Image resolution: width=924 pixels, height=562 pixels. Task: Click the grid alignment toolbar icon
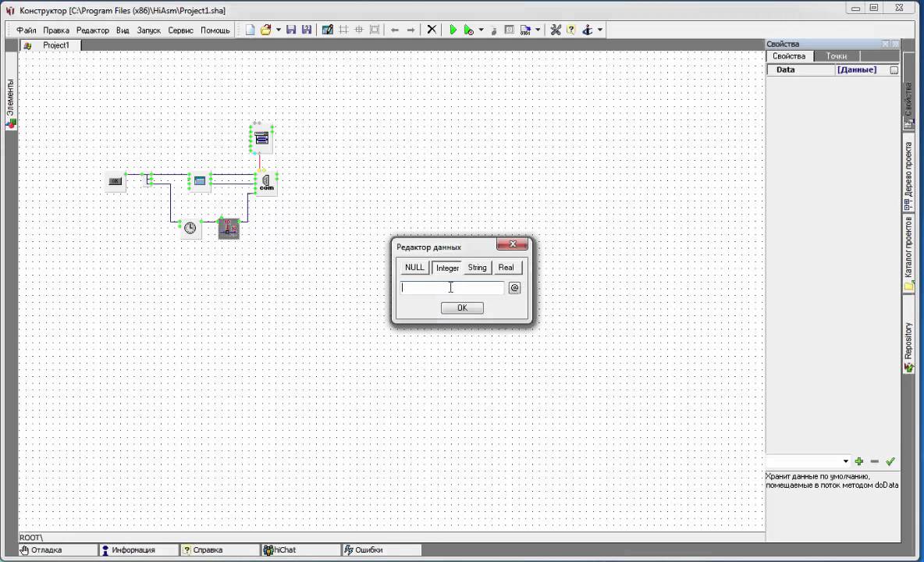(x=343, y=30)
